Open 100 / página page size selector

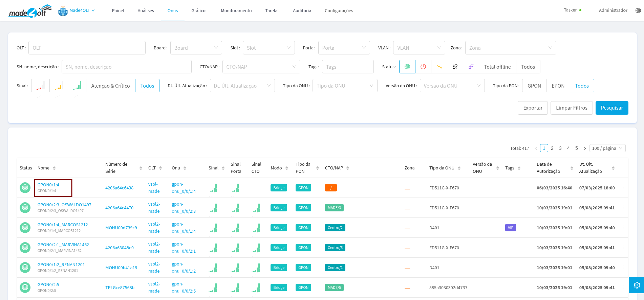[607, 148]
